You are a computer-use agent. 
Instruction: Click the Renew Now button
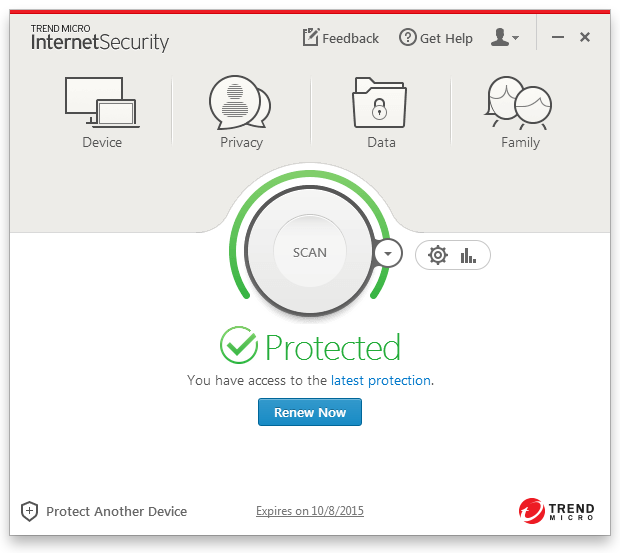coord(310,412)
